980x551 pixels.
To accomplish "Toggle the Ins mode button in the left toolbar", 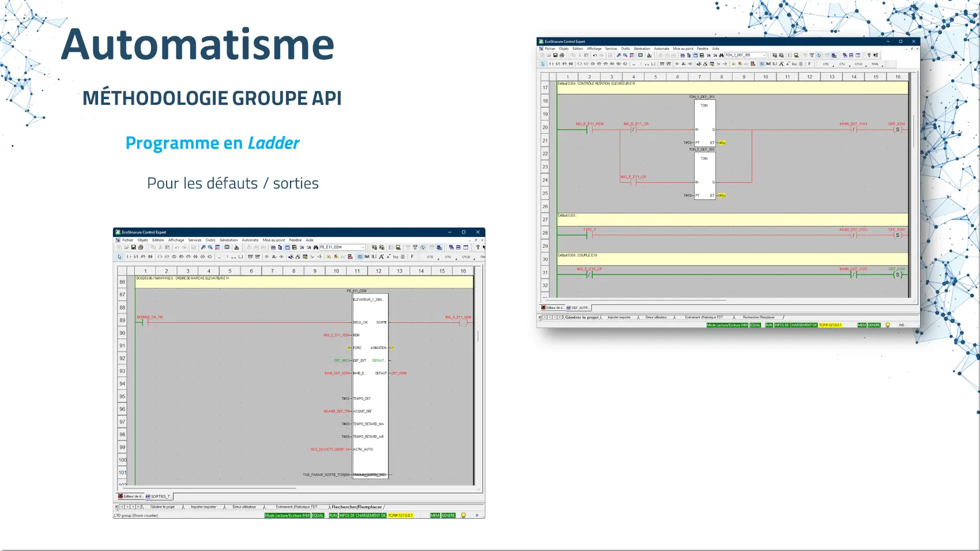I will [x=395, y=257].
